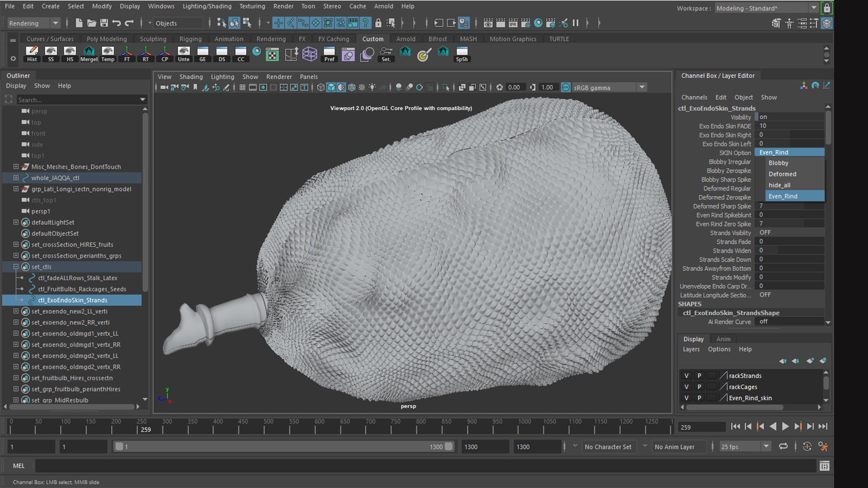This screenshot has width=868, height=488.
Task: Click the current frame field showing 259
Action: pos(701,427)
